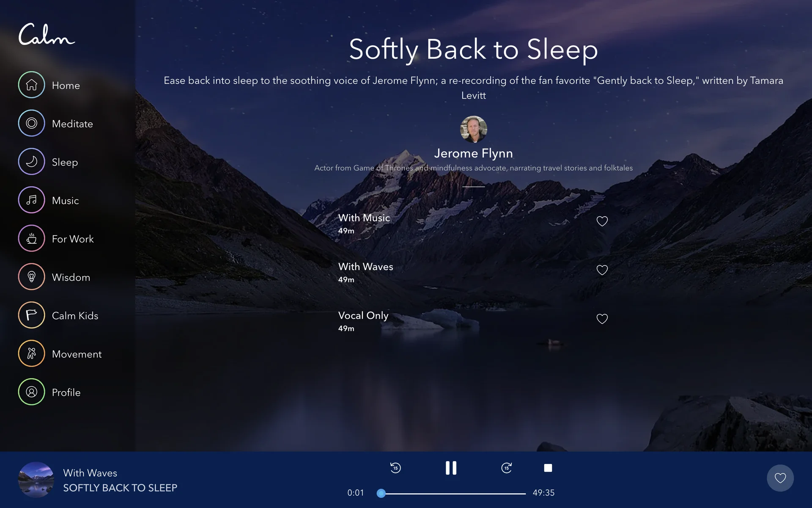
Task: Open the Profile menu item
Action: click(x=66, y=392)
